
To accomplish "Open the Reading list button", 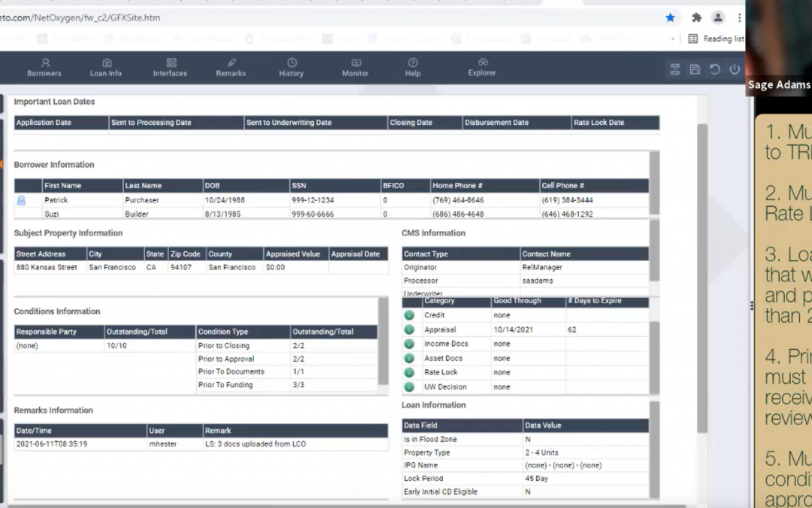I will pos(717,38).
